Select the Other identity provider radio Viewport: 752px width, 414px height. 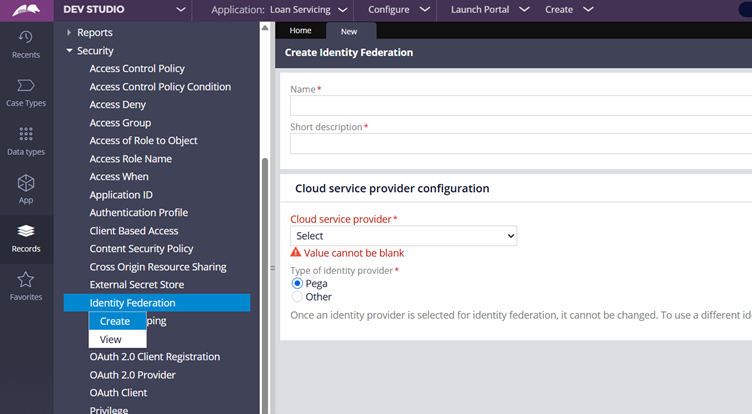pyautogui.click(x=297, y=297)
